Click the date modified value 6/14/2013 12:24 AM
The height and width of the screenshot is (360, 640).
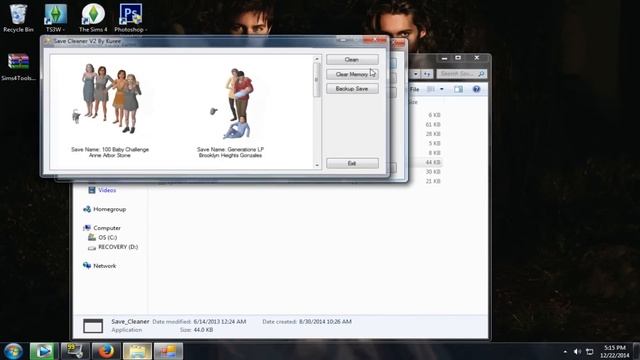coord(220,322)
